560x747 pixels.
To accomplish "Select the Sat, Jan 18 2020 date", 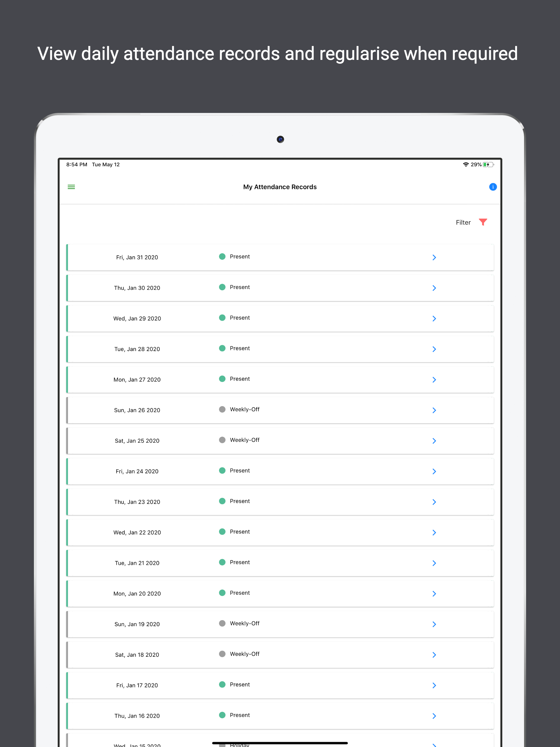I will (x=137, y=655).
